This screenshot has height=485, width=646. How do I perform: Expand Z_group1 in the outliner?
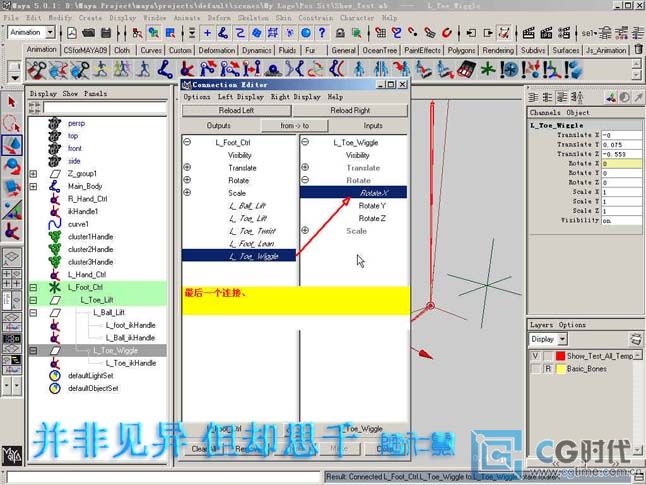pos(33,174)
